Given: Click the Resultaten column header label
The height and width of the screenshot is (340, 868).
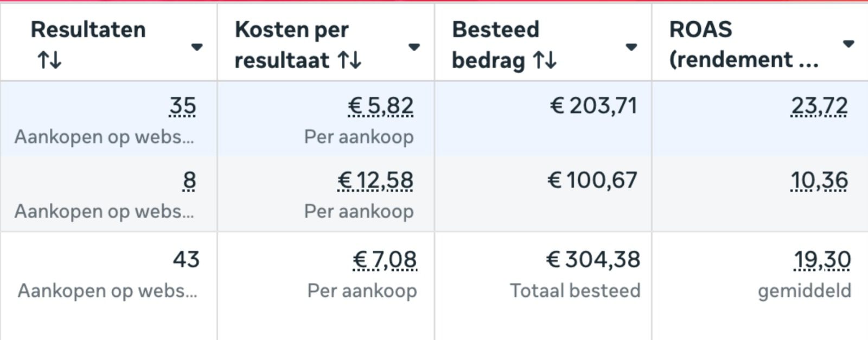Looking at the screenshot, I should 88,30.
